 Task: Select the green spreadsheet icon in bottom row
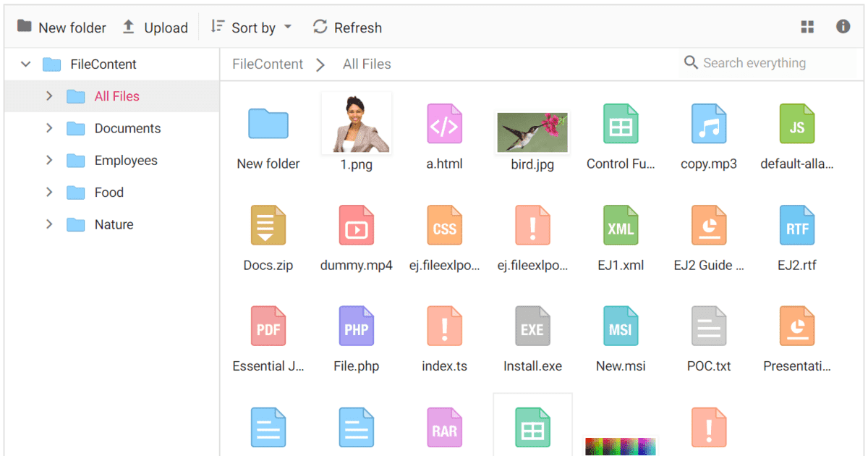532,428
